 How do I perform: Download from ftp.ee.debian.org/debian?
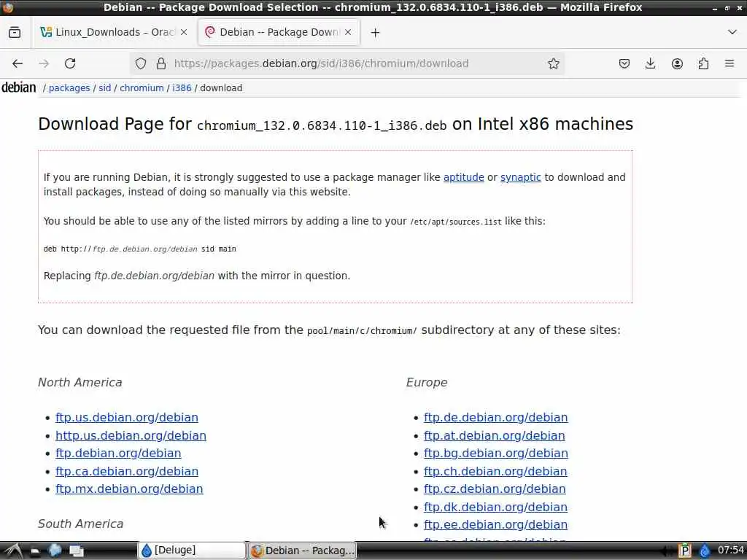495,524
